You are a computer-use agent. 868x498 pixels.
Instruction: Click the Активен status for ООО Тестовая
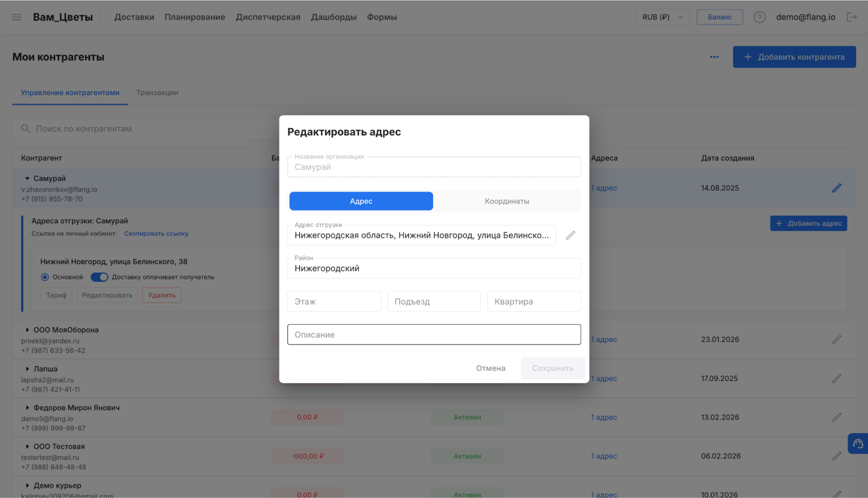[467, 456]
